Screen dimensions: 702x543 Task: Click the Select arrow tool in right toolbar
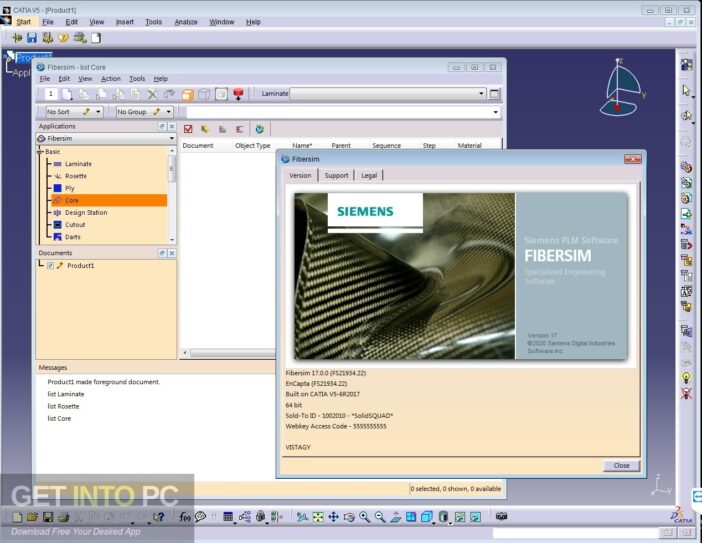686,90
